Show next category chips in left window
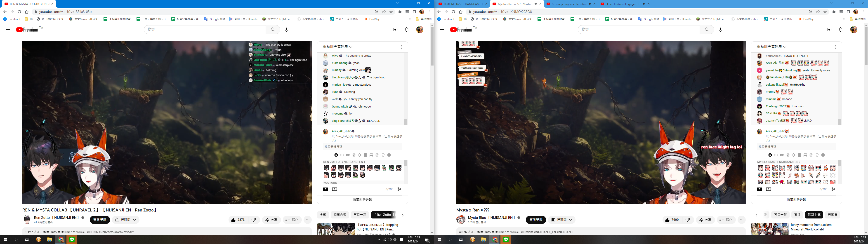Viewport: 868px width, 244px height. point(402,215)
